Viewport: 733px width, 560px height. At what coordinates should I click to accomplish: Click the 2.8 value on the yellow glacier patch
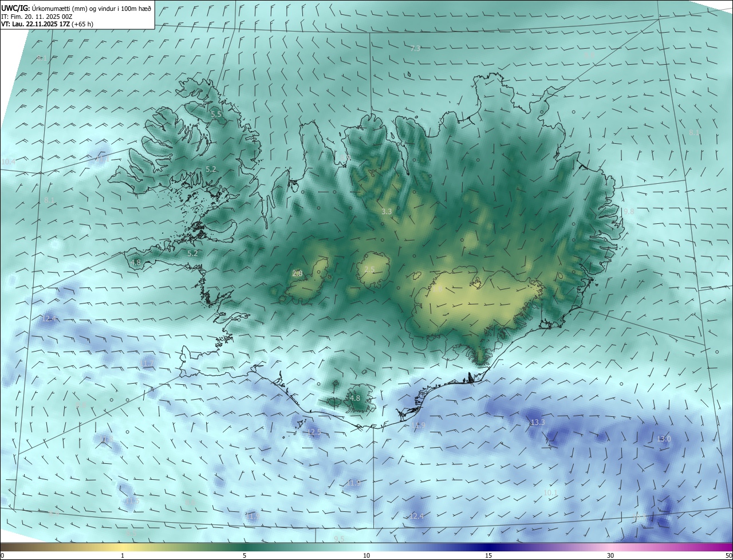[x=297, y=274]
